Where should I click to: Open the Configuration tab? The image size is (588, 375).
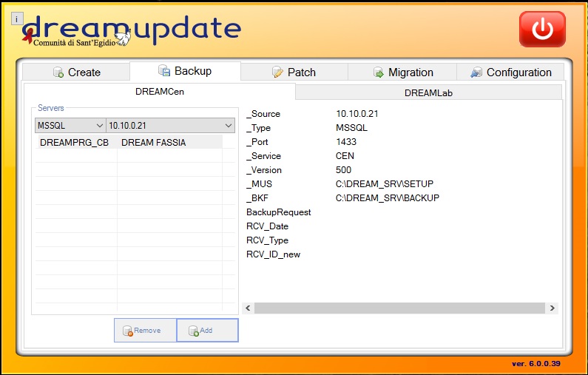coord(510,72)
